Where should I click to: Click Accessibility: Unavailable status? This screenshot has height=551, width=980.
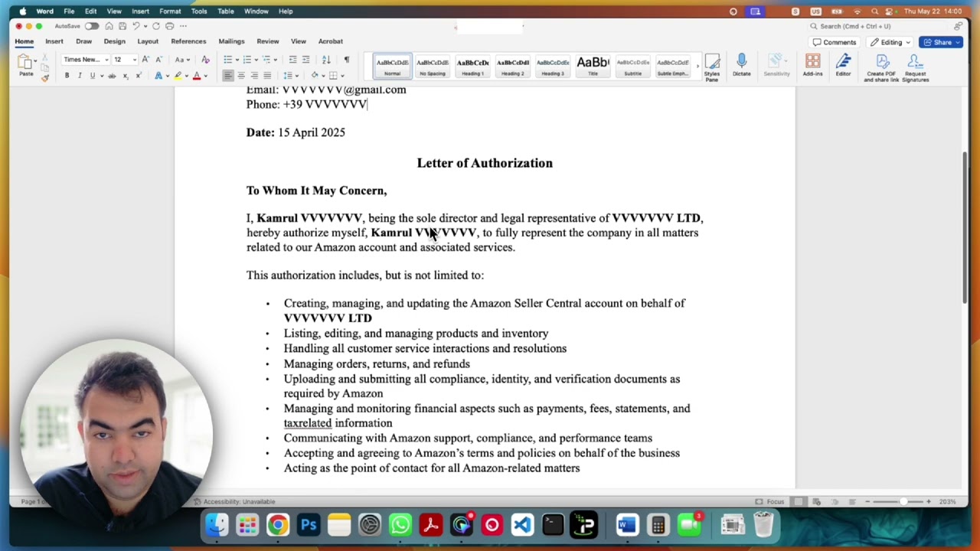pos(234,502)
